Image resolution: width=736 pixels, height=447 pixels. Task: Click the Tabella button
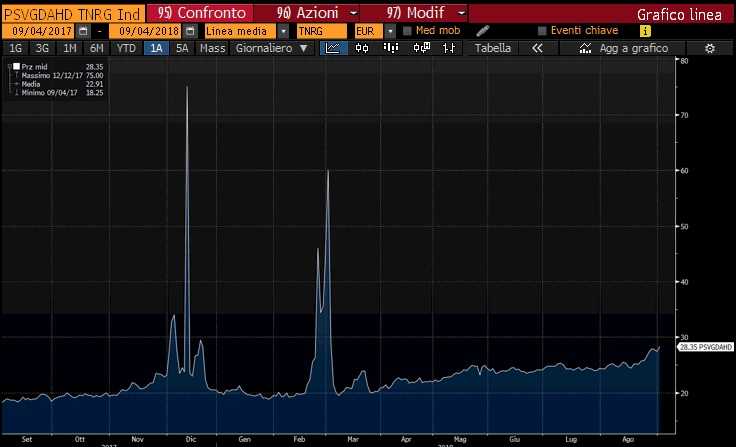(x=493, y=48)
